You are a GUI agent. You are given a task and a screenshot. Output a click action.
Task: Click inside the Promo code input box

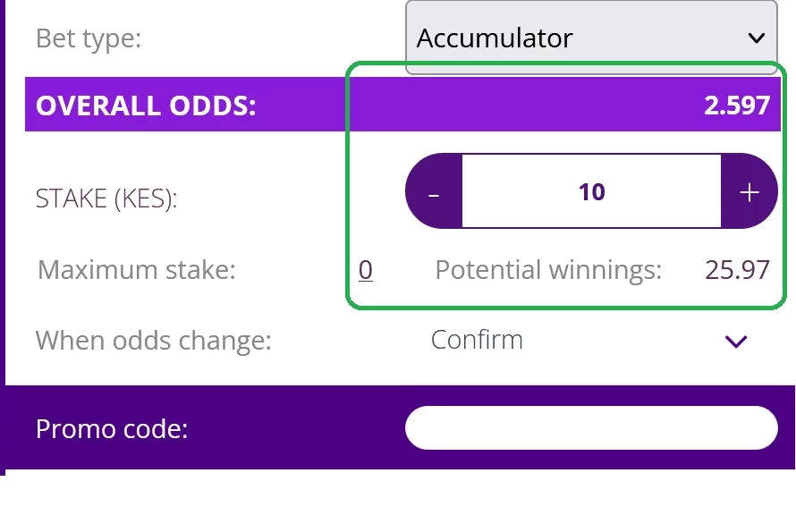[x=591, y=428]
